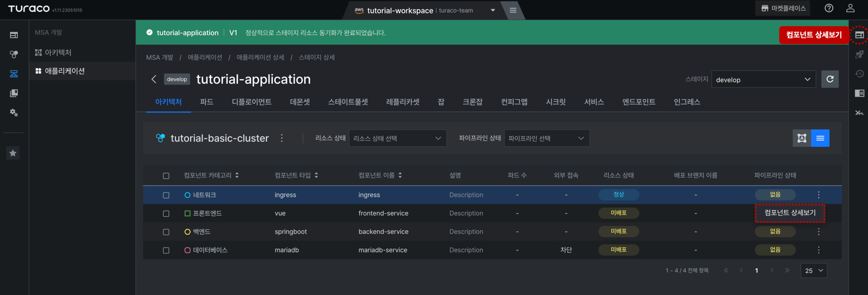Switch to the 파드 tab
Viewport: 868px width, 295px height.
[x=206, y=102]
